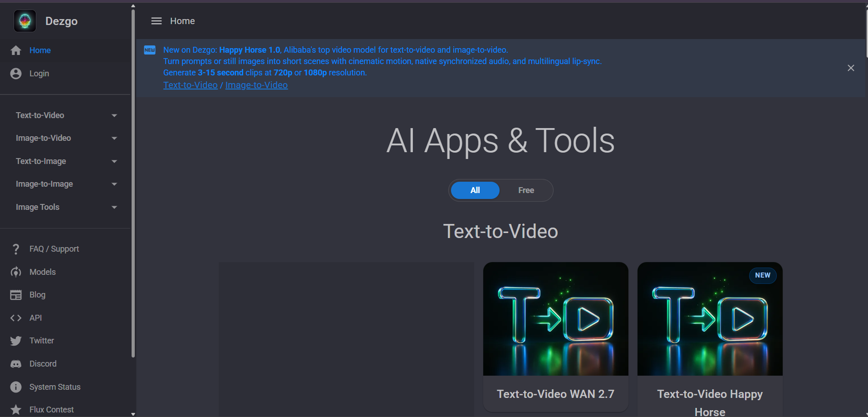868x417 pixels.
Task: Click the sidebar scroll up arrow
Action: point(133,6)
